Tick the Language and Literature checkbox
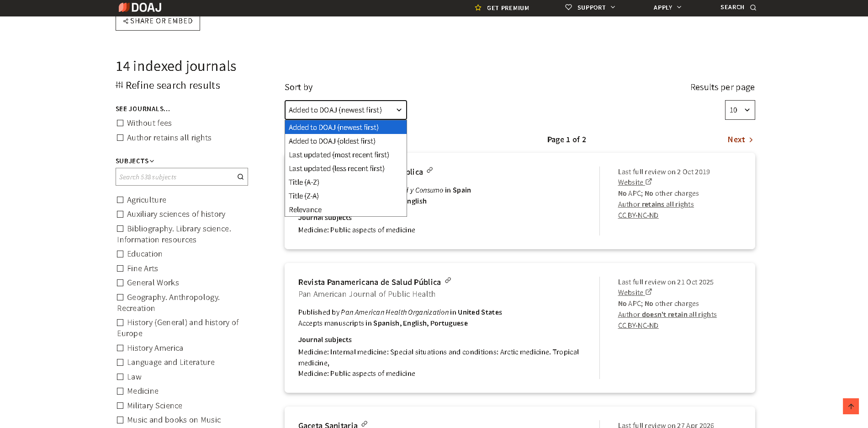 coord(120,362)
